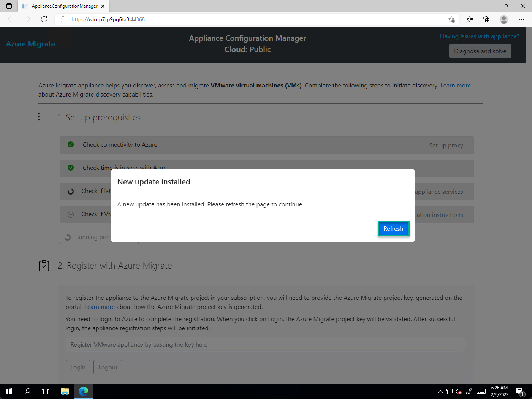532x399 pixels.
Task: Show hidden system tray icons
Action: [x=440, y=391]
